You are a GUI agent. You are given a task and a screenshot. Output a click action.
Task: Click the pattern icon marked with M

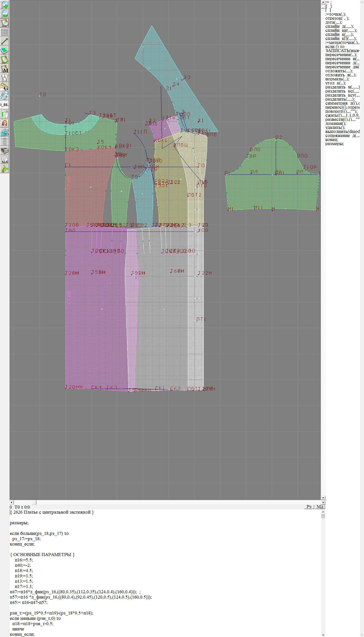click(x=5, y=69)
